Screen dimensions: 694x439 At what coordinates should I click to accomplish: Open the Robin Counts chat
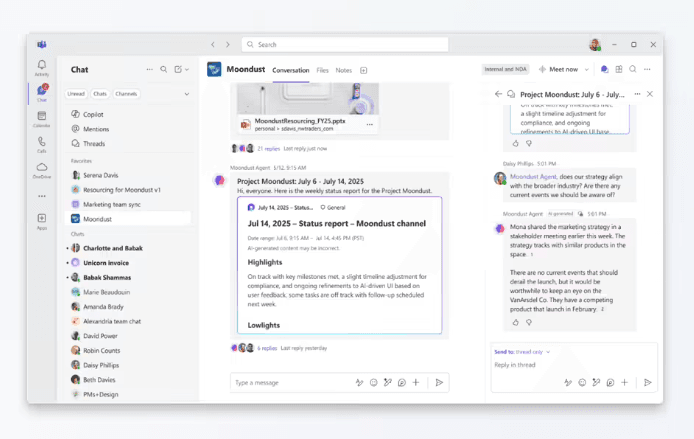pos(128,350)
